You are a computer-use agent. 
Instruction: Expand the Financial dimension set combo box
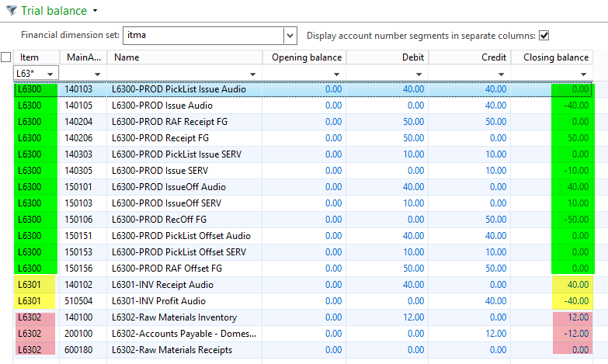click(290, 36)
